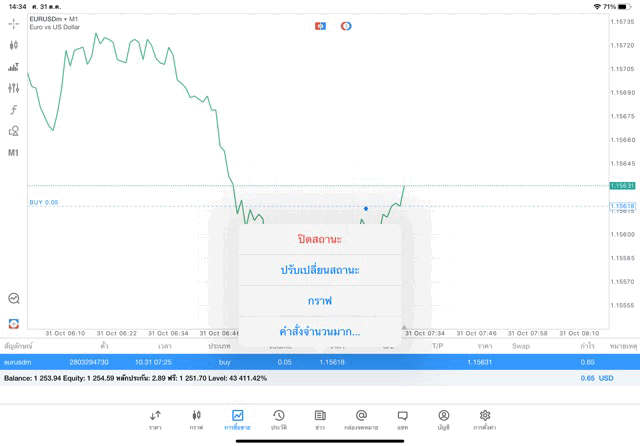Tap the function 'f' icon
Image resolution: width=640 pixels, height=447 pixels.
coord(13,110)
